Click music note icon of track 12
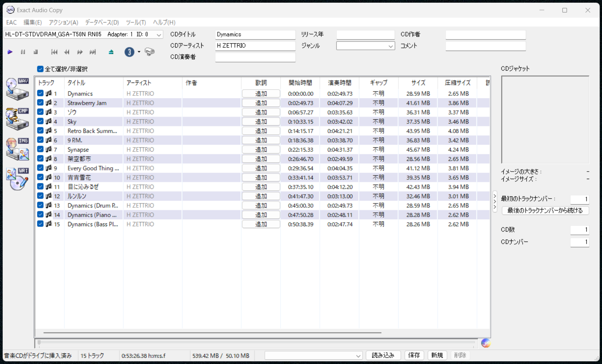Viewport: 602px width, 364px height. tap(49, 196)
